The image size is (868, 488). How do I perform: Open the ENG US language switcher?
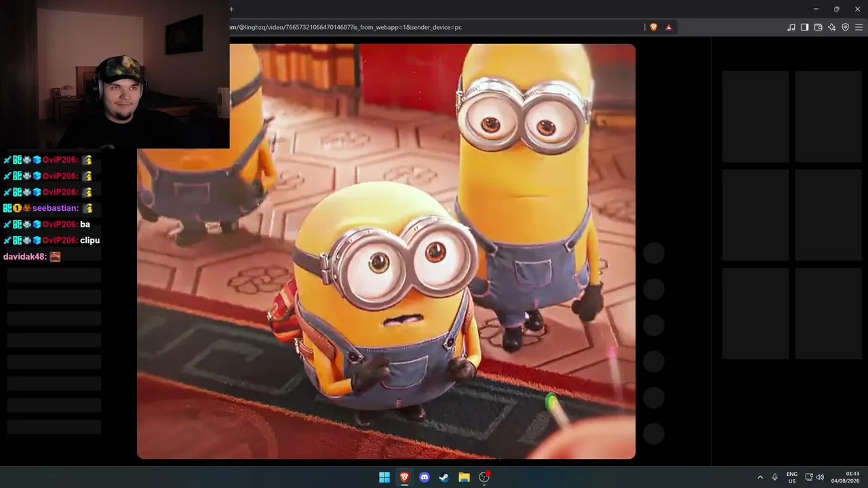(x=792, y=477)
